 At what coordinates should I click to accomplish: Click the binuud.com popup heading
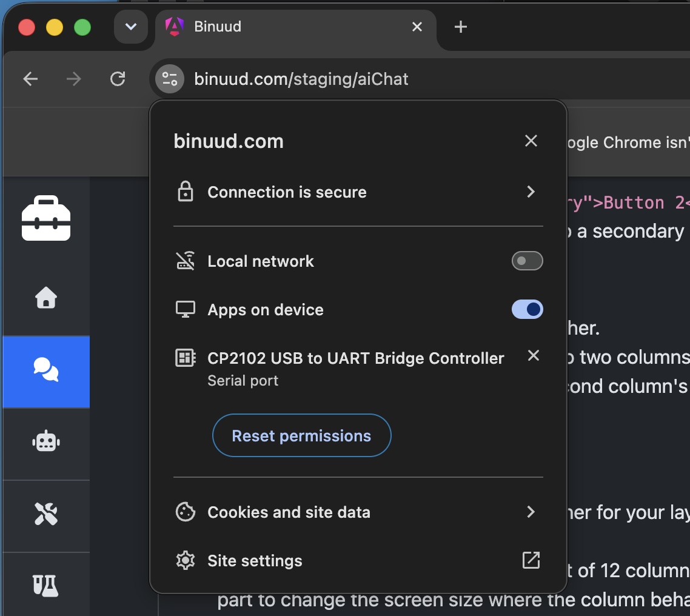tap(229, 141)
